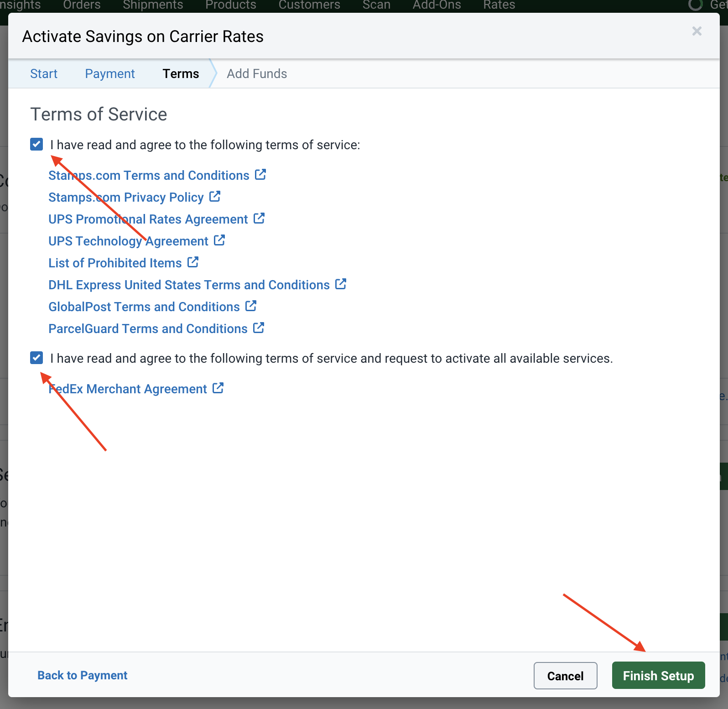Screen dimensions: 728x709
Task: Open Scan in the top navigation
Action: [376, 5]
